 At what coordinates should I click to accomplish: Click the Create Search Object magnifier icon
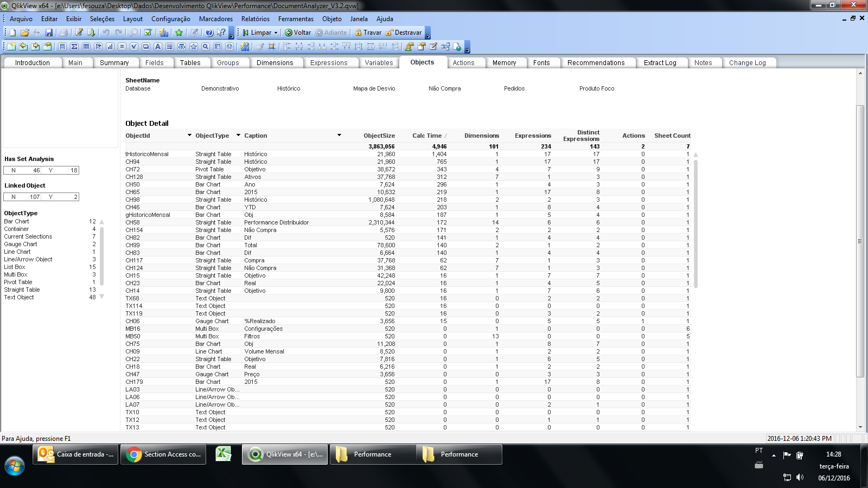pyautogui.click(x=206, y=47)
